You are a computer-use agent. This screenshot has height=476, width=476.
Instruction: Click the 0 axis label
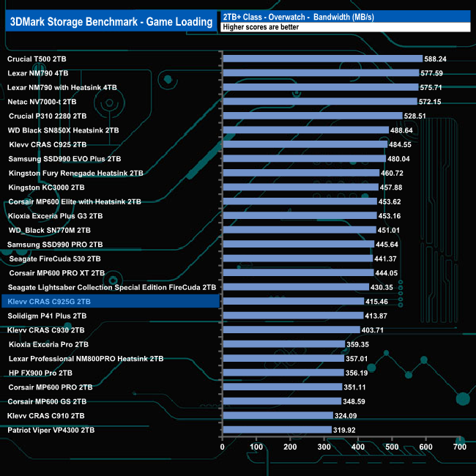click(222, 447)
